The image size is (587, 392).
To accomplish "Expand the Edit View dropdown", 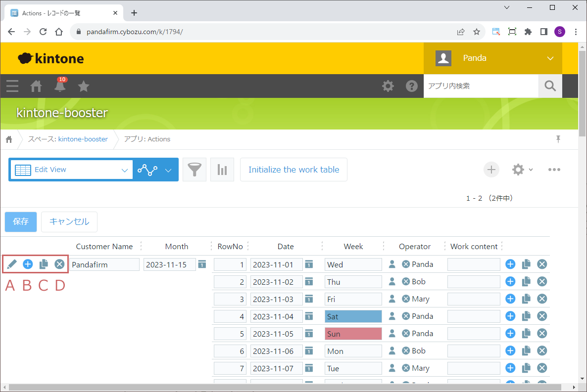I will pyautogui.click(x=124, y=170).
